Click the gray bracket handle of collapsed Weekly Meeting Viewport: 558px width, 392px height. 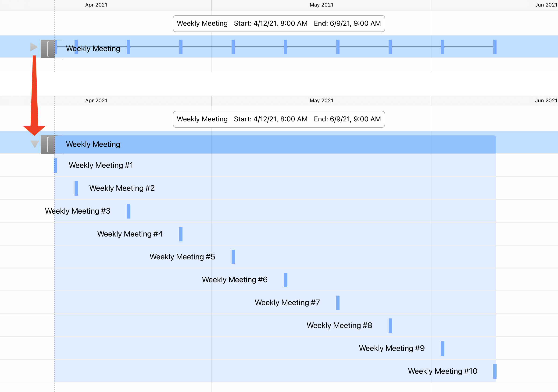(48, 49)
